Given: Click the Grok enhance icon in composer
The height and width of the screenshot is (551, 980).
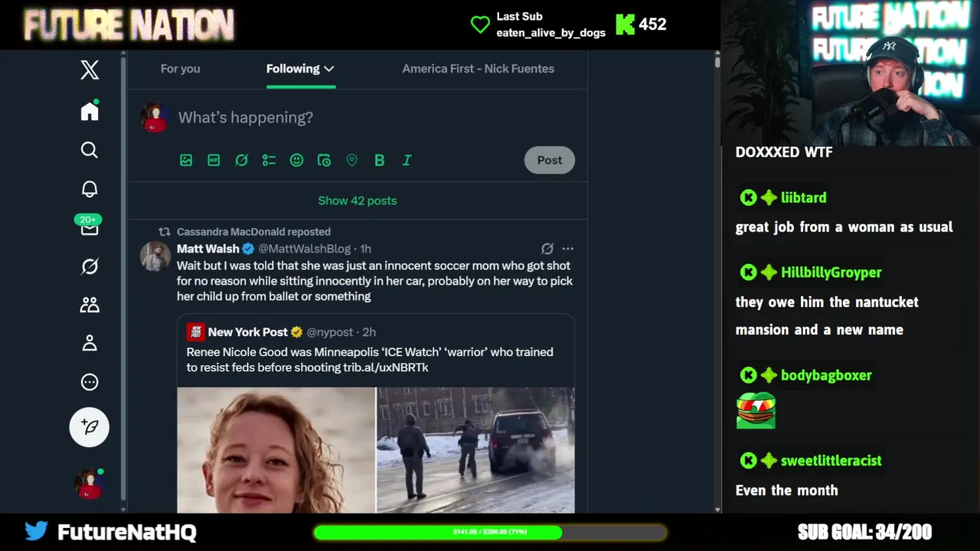Looking at the screenshot, I should coord(241,160).
